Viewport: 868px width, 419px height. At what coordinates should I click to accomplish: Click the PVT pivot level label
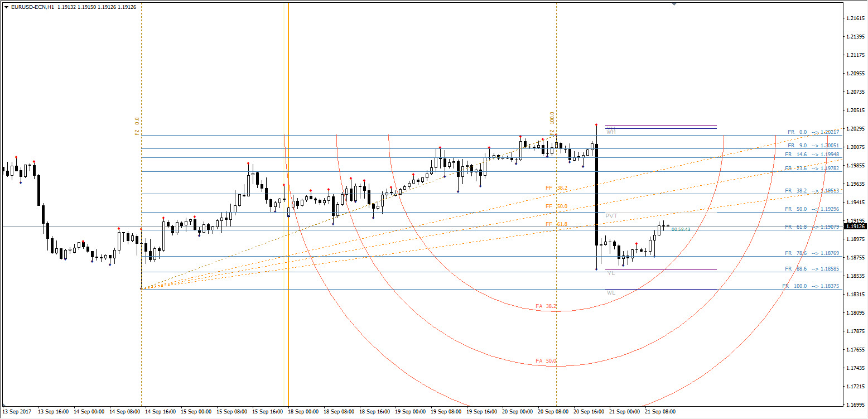[x=611, y=215]
